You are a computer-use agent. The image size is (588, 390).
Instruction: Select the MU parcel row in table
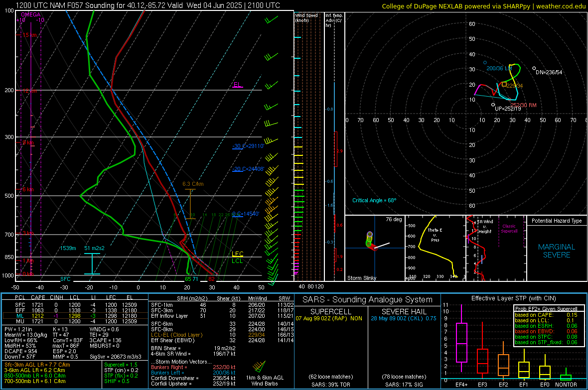[x=74, y=321]
